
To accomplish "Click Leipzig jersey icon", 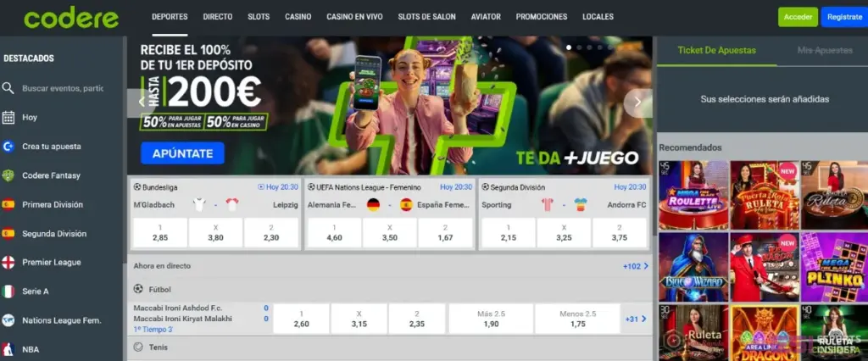I will coord(232,205).
